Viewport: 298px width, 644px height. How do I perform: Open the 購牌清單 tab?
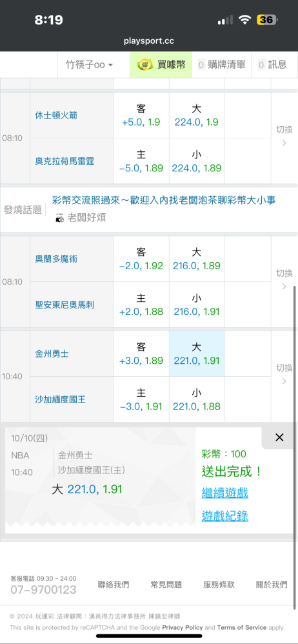click(x=221, y=64)
